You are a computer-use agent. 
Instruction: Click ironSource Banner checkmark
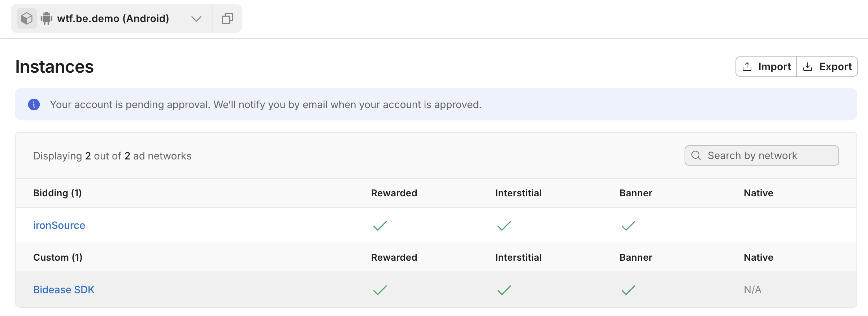click(628, 226)
